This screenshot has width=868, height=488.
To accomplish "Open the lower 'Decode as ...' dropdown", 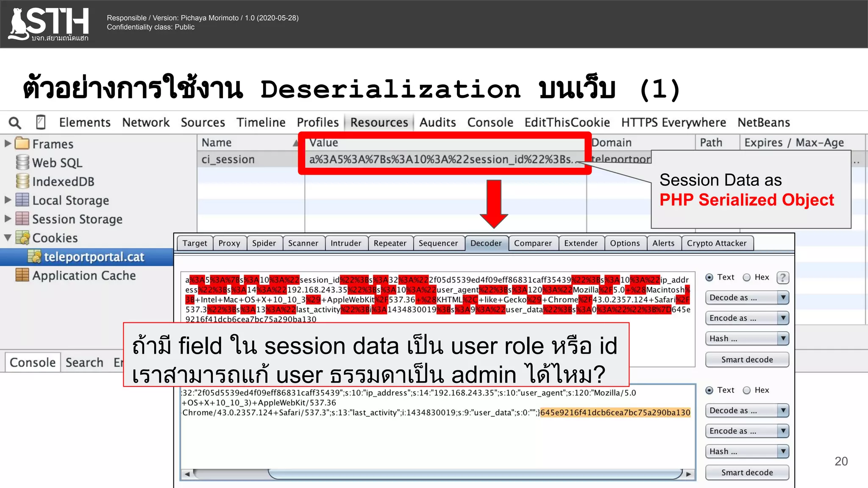I will 747,410.
